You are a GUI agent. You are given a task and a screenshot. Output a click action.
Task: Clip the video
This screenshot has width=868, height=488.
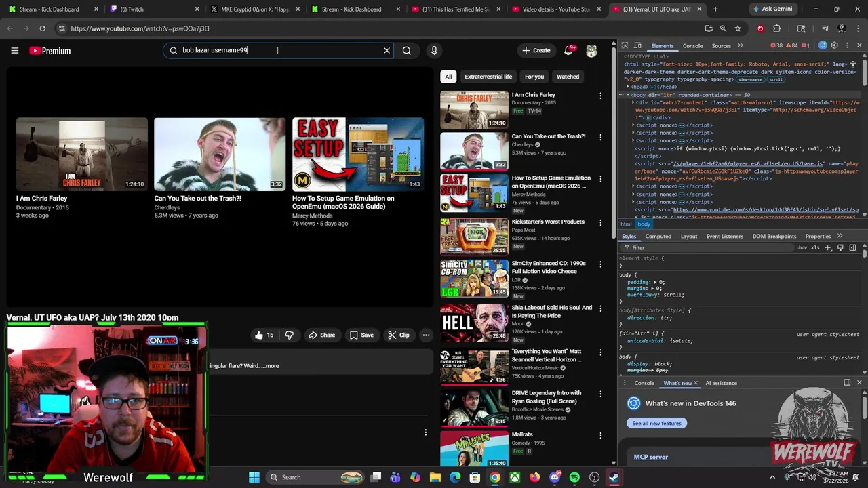point(399,335)
